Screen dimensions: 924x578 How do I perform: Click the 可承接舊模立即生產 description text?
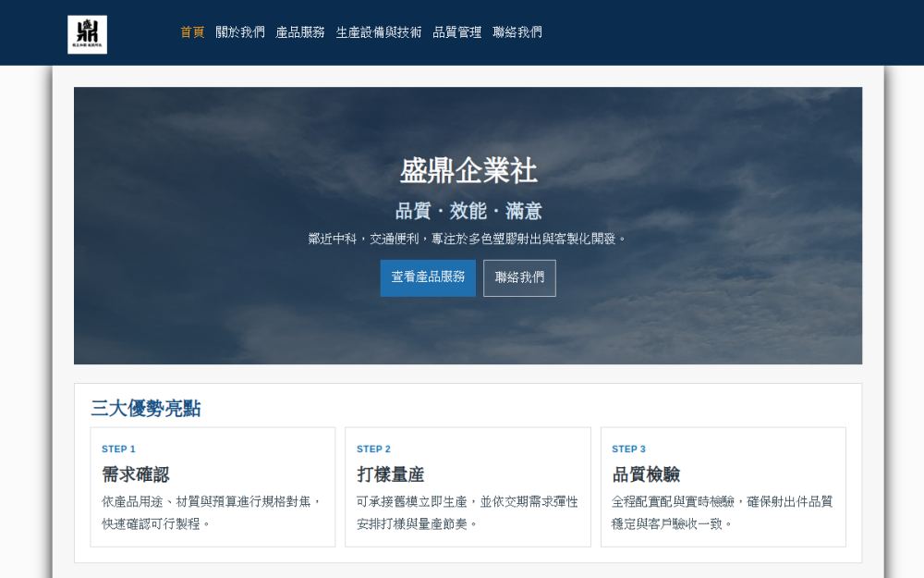tap(468, 512)
